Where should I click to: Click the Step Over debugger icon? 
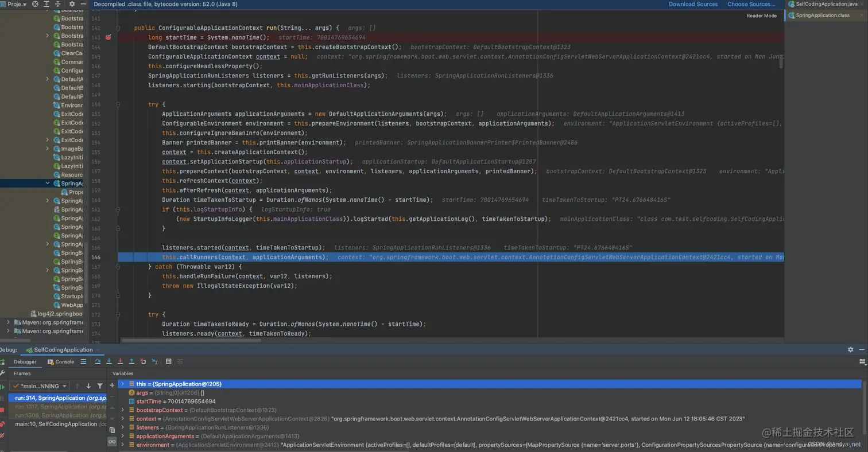98,361
